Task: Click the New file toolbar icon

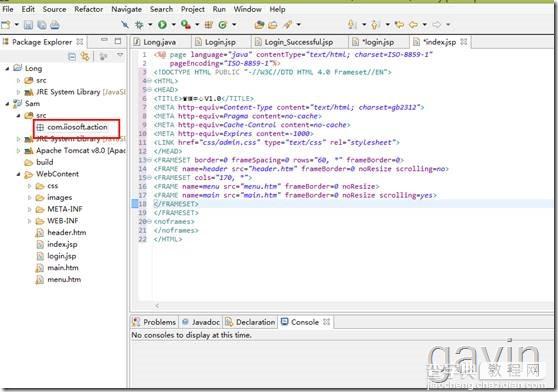Action: pyautogui.click(x=6, y=25)
